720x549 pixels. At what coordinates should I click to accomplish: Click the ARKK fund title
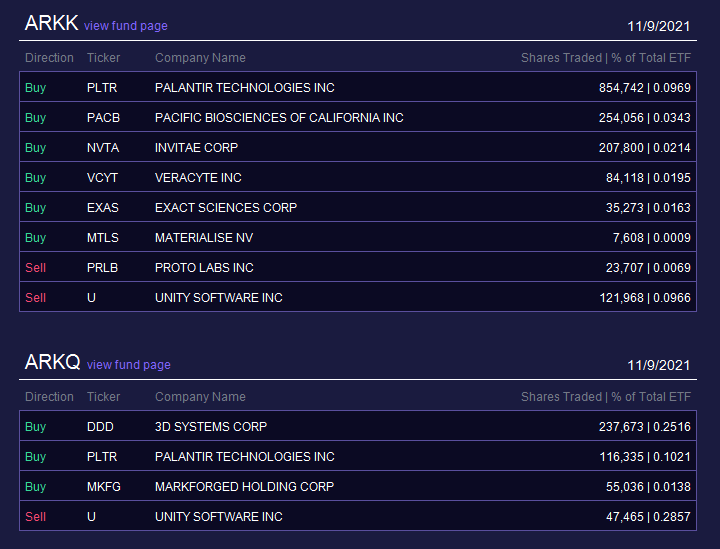[x=51, y=23]
